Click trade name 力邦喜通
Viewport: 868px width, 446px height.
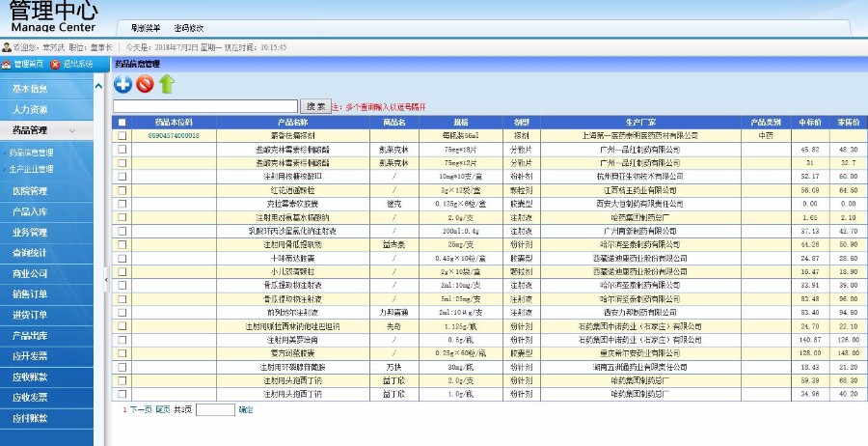394,313
